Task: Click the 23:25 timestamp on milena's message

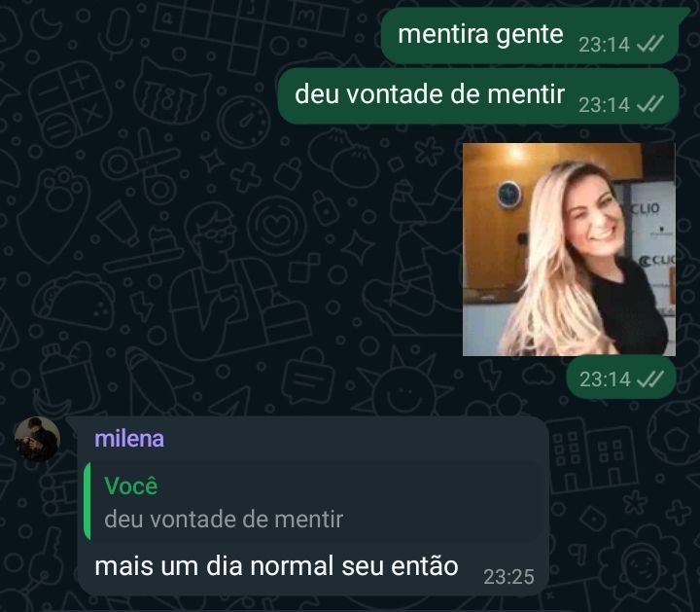Action: [508, 577]
